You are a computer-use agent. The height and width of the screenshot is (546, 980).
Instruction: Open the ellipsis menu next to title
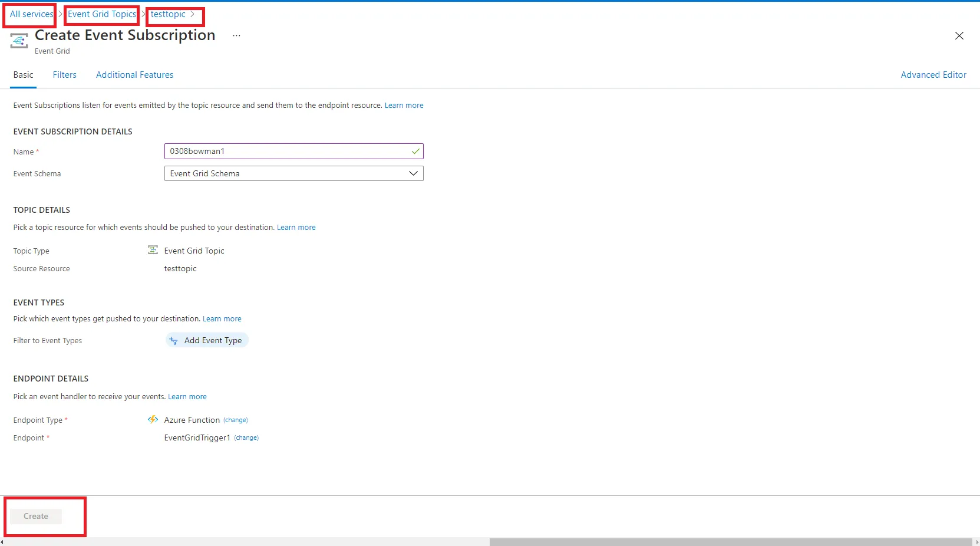(x=236, y=36)
